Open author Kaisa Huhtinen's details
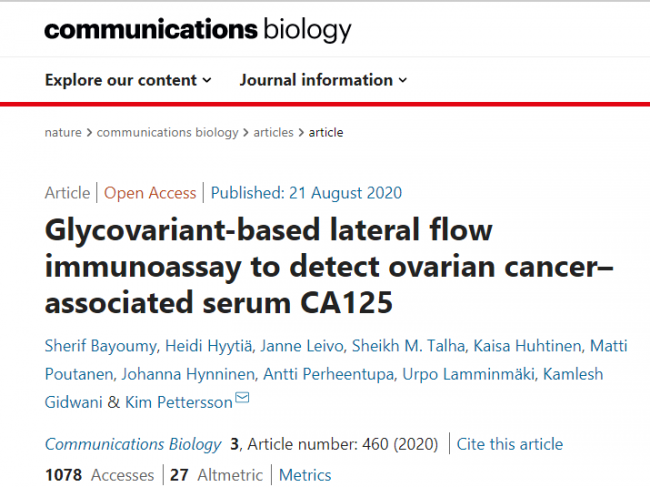The width and height of the screenshot is (650, 487). [x=527, y=346]
